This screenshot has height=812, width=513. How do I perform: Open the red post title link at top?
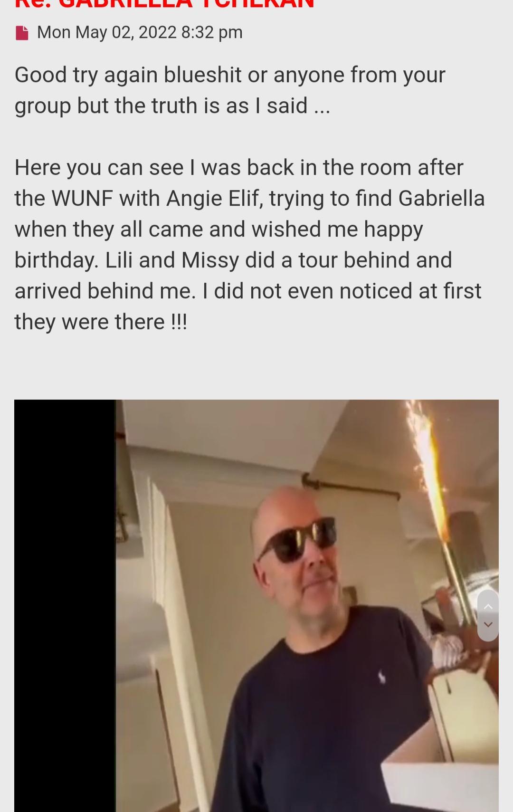[164, 4]
